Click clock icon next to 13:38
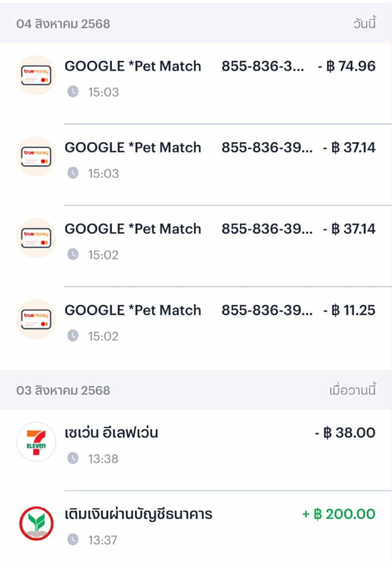The image size is (392, 562). [73, 458]
